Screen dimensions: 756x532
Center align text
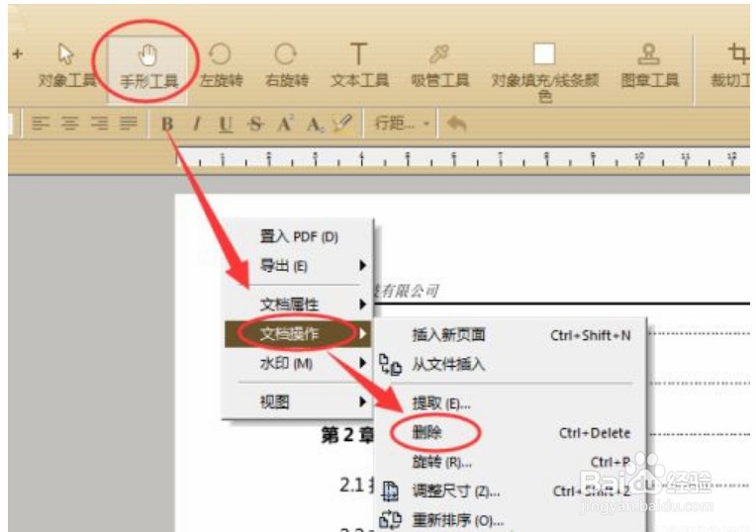pyautogui.click(x=70, y=124)
